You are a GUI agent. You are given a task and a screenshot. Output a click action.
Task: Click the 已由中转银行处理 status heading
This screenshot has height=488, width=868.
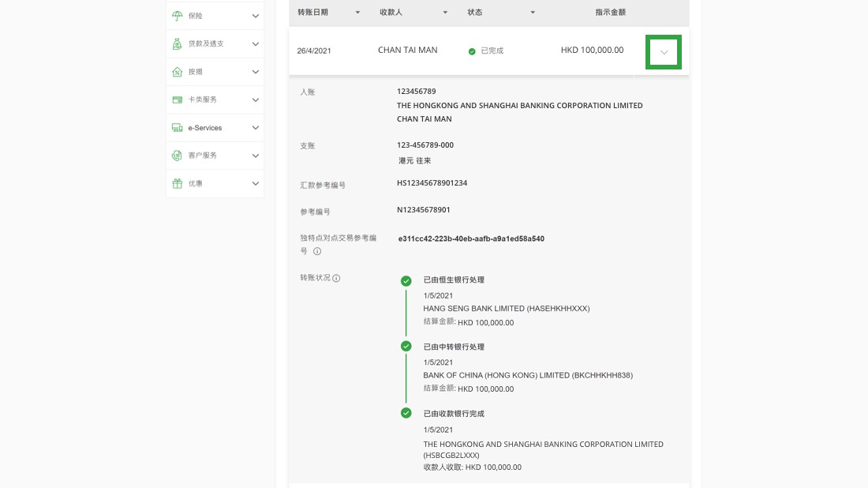click(x=454, y=347)
